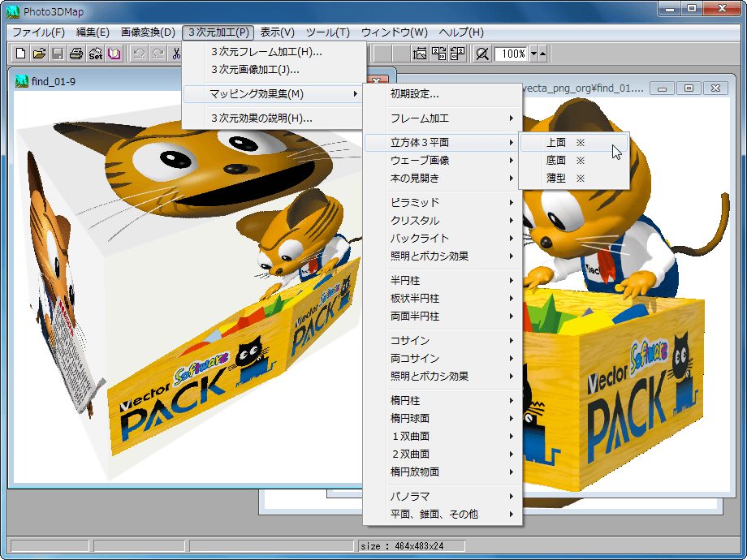
Task: Click the Redo arrow icon
Action: 158,54
